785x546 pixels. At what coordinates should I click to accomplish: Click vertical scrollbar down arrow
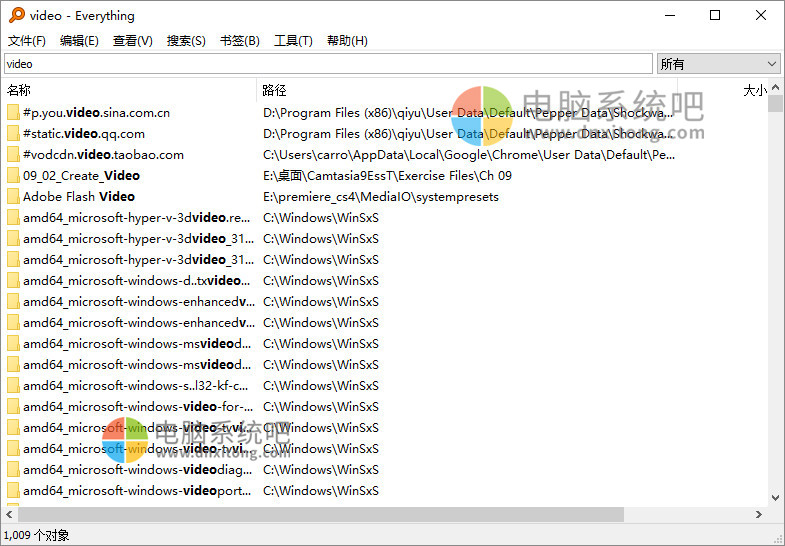(x=775, y=497)
